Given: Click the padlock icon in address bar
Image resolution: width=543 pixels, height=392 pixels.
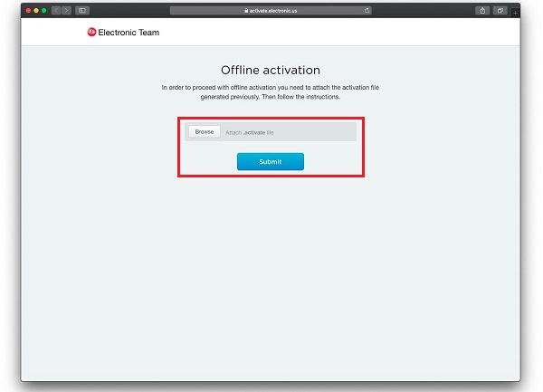Looking at the screenshot, I should tap(245, 10).
